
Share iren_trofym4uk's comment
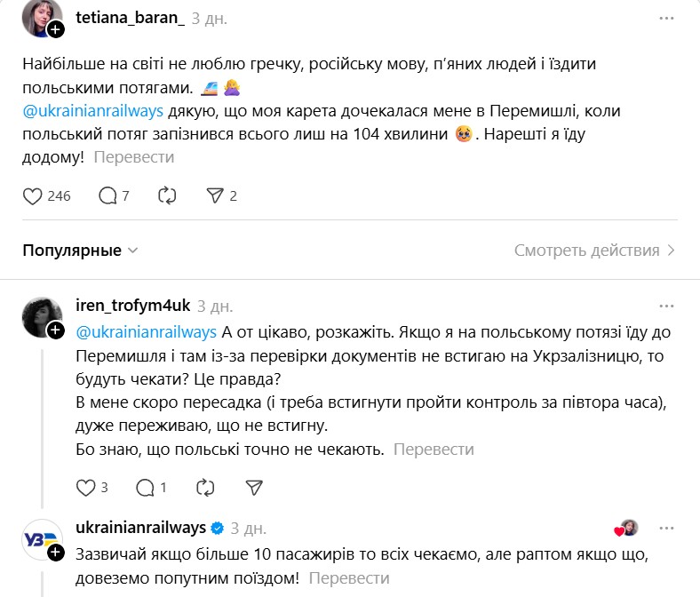pos(254,487)
